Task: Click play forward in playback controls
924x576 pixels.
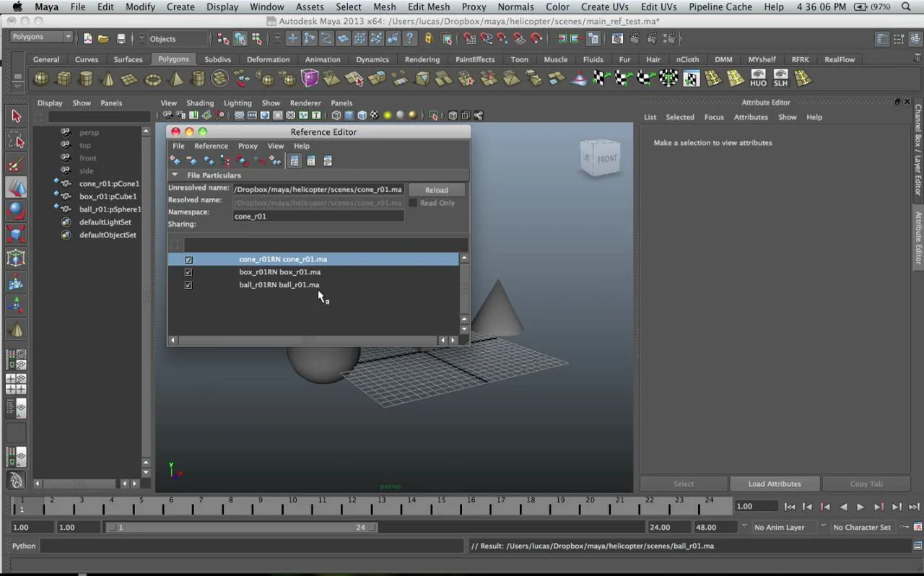Action: point(860,507)
